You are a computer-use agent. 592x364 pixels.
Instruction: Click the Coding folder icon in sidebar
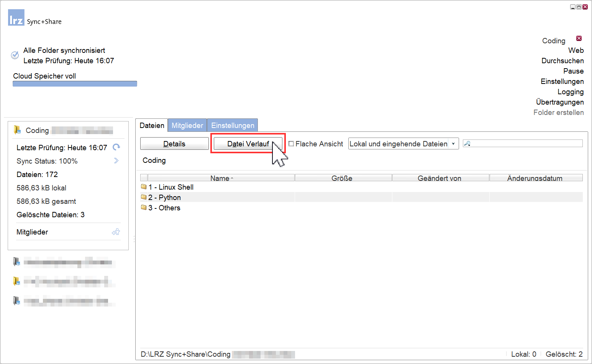(x=17, y=130)
